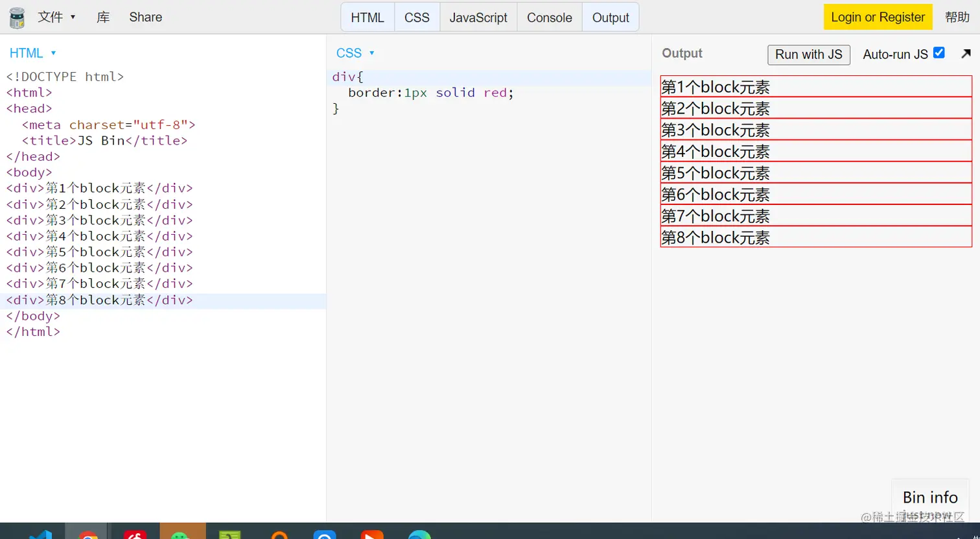Screen dimensions: 980x539
Task: Click the closing brace line in the CSS editor
Action: pos(336,108)
